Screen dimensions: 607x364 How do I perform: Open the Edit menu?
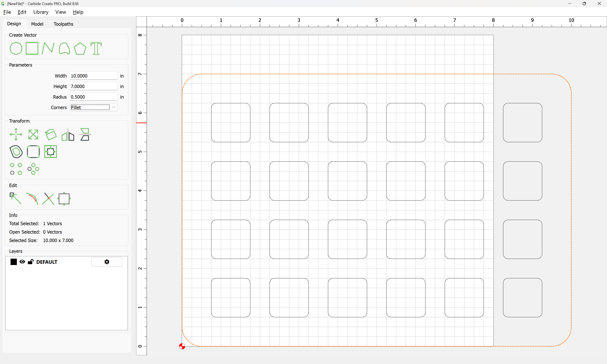pyautogui.click(x=22, y=12)
